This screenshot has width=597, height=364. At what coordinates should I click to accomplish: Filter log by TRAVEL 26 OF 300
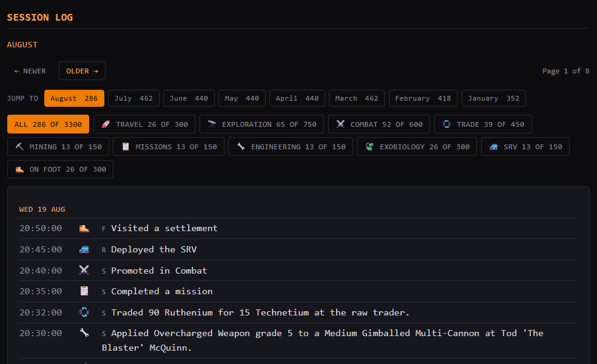tap(144, 124)
